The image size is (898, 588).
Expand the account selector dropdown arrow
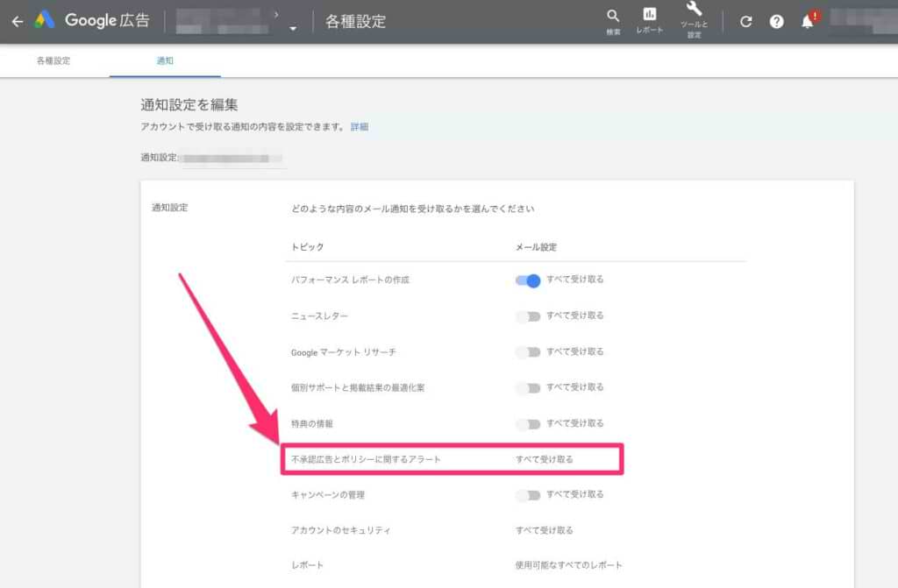293,28
